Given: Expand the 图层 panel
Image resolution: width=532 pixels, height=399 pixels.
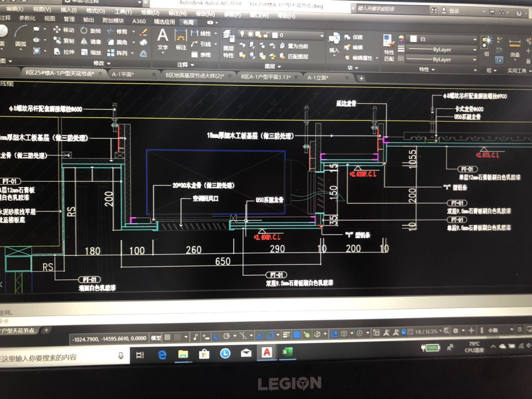Looking at the screenshot, I should [x=273, y=66].
